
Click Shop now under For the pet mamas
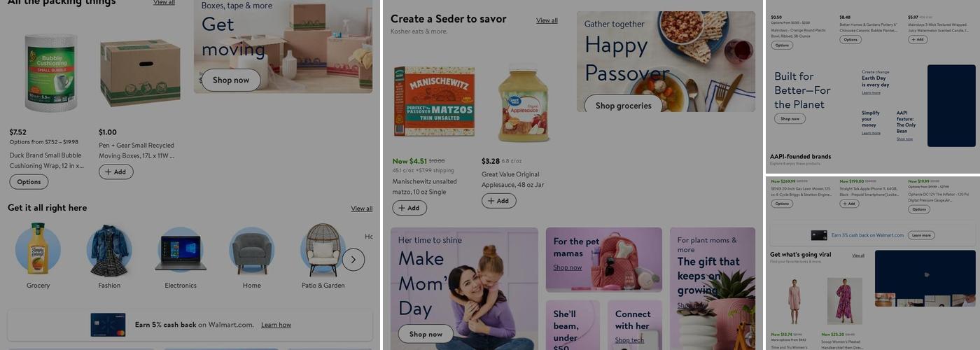pyautogui.click(x=567, y=267)
